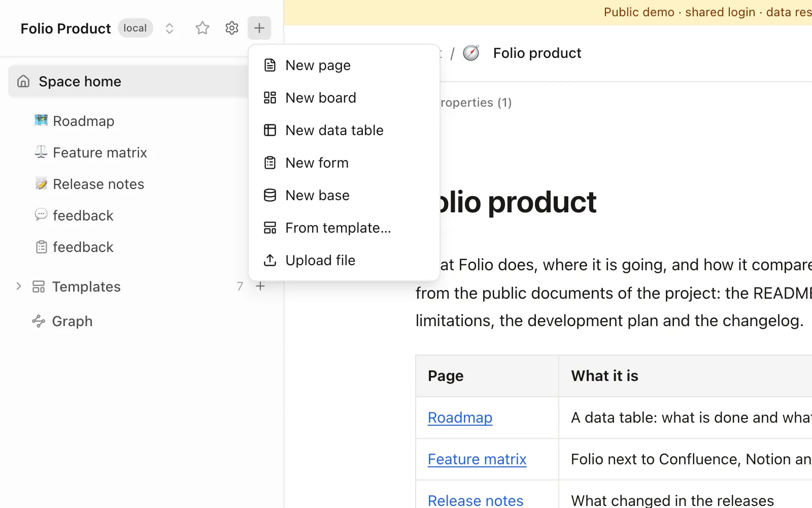812x508 pixels.
Task: Choose Upload file from the menu
Action: [344, 260]
